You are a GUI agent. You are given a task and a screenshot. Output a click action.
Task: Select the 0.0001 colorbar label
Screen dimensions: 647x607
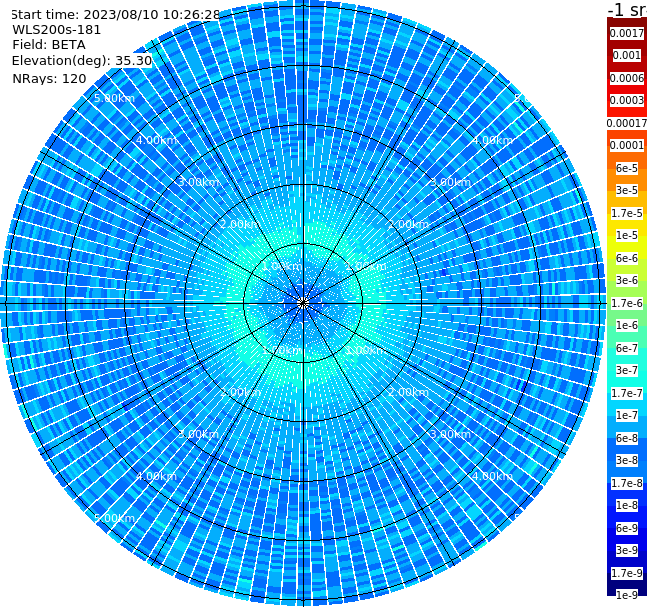tap(627, 145)
